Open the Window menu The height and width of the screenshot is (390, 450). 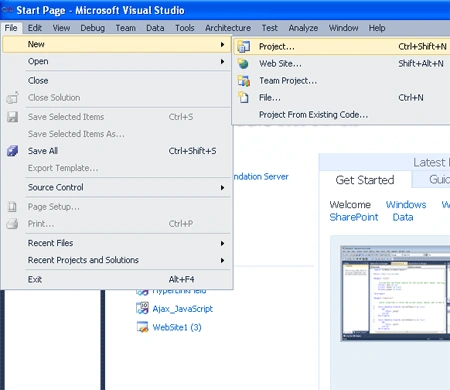coord(343,28)
